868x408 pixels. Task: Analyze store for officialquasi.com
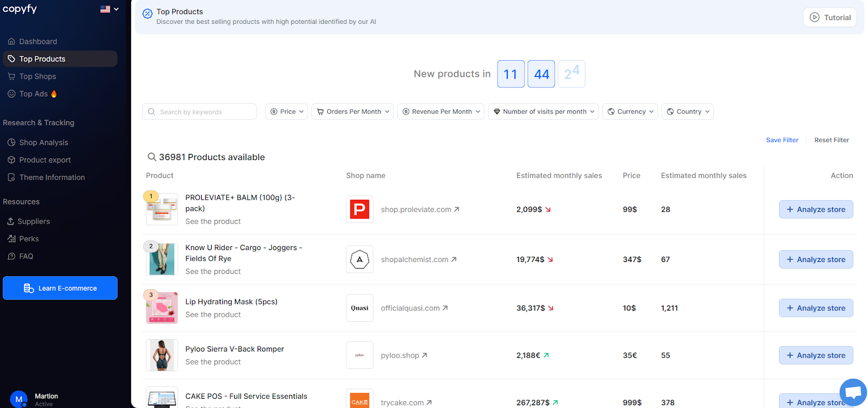pos(816,308)
